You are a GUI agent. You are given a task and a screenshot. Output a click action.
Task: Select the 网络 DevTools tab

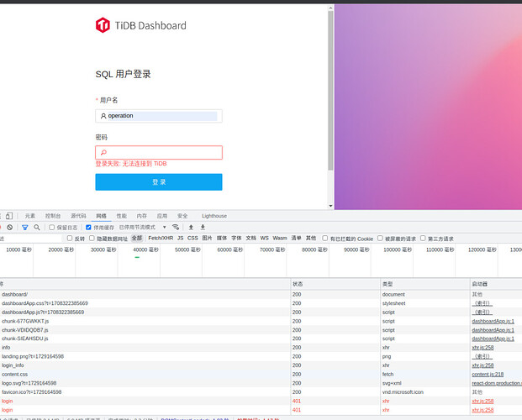(x=101, y=216)
